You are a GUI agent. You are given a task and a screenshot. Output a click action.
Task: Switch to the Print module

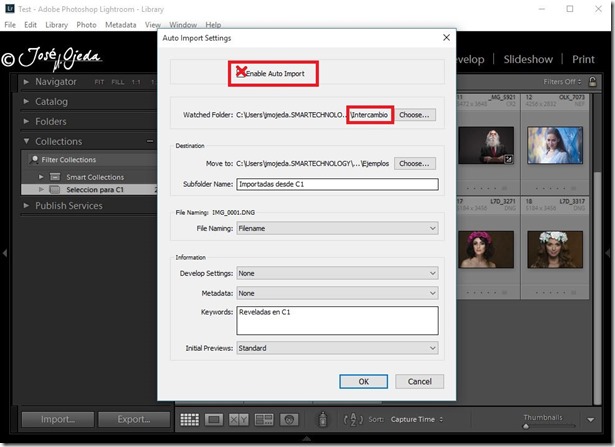[583, 59]
